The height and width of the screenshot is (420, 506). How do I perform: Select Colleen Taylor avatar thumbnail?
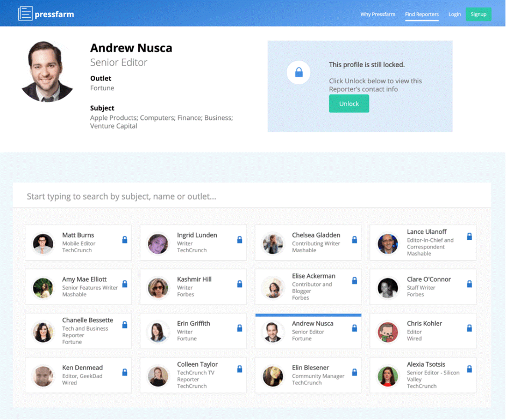coord(158,376)
